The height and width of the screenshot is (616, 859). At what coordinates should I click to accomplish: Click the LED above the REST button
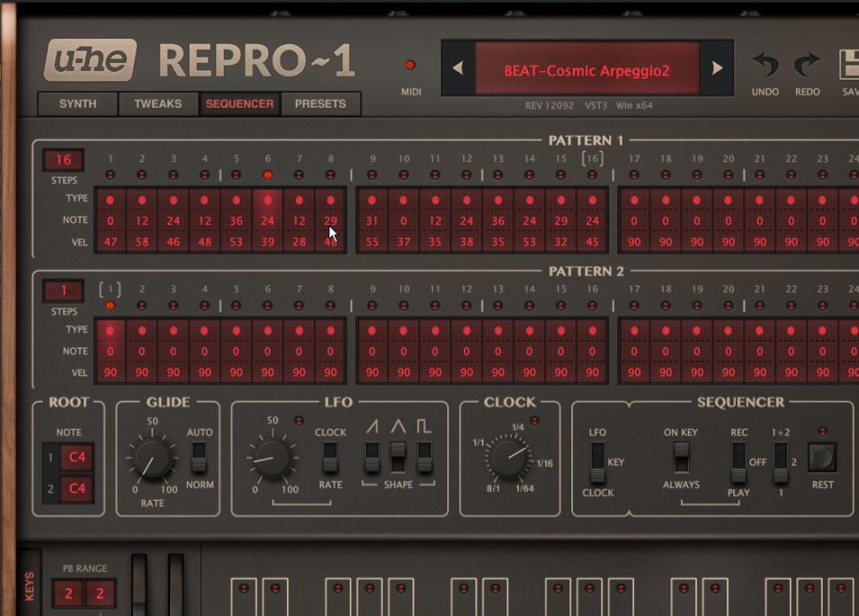tap(823, 431)
